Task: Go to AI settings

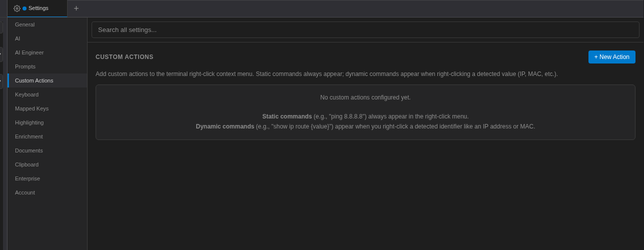Action: [x=48, y=38]
